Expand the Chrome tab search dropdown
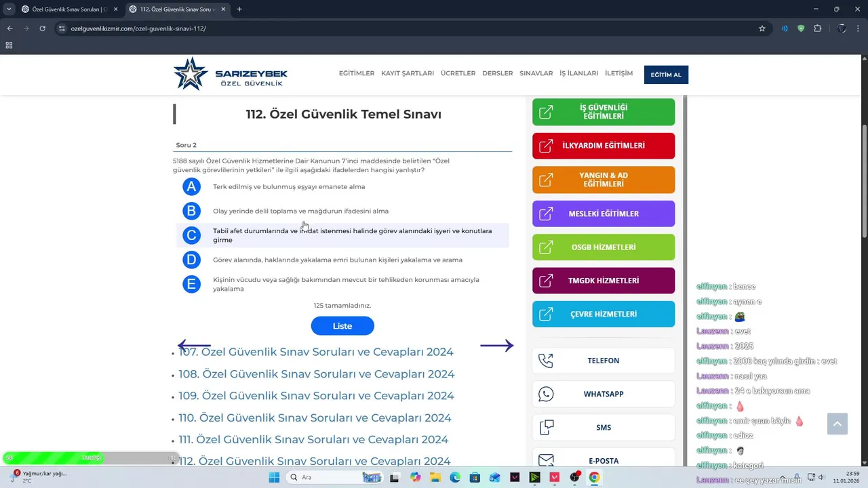This screenshot has width=868, height=488. coord(9,9)
